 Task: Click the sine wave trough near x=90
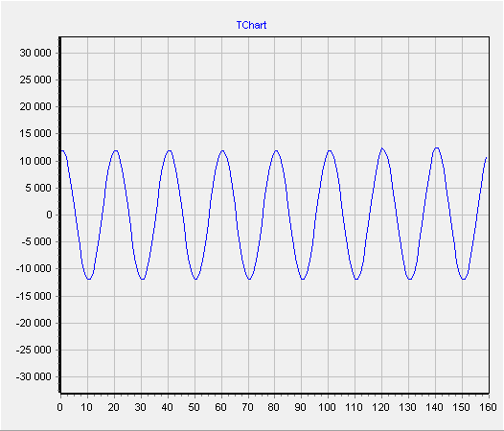303,279
